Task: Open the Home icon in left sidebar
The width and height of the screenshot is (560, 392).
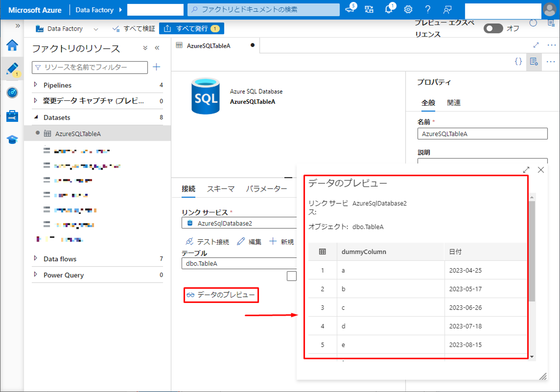Action: click(x=12, y=45)
